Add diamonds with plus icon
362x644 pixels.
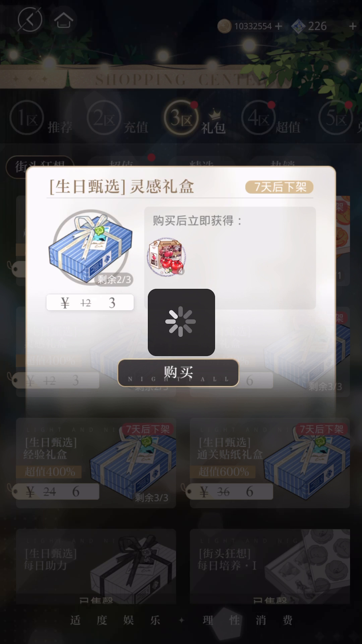coord(353,26)
